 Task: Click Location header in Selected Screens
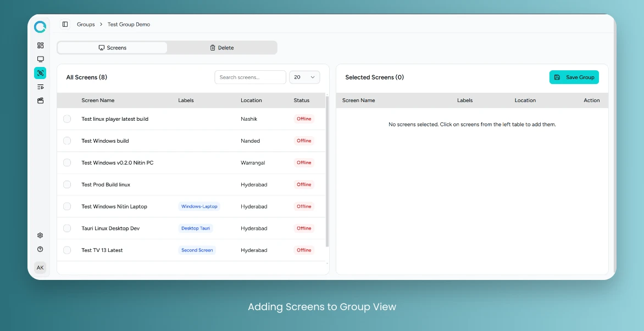tap(525, 100)
